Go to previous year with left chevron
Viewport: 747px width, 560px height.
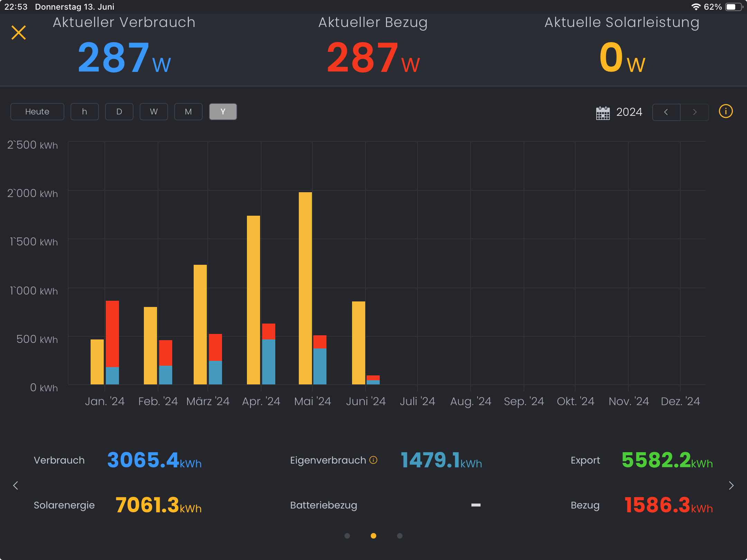[x=666, y=112]
